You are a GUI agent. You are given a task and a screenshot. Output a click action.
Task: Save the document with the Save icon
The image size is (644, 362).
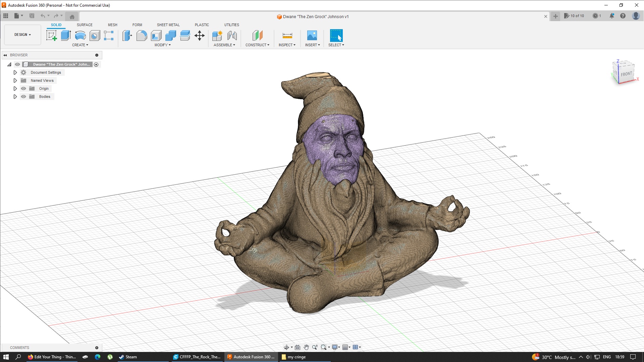click(x=32, y=16)
